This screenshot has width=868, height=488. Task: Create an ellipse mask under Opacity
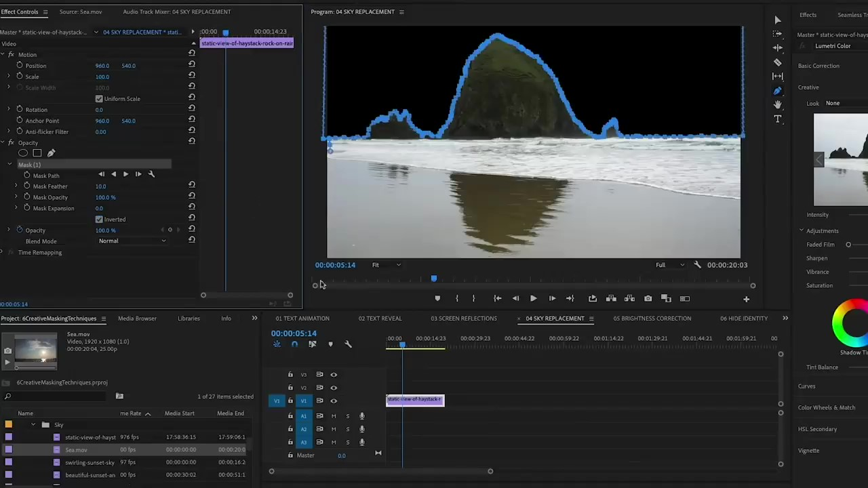[23, 153]
